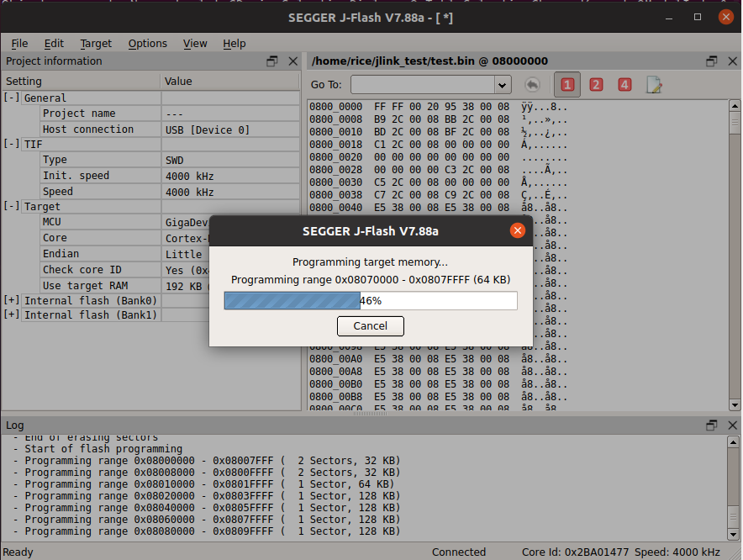The image size is (743, 560).
Task: Click Core Id 0x2BA01477 in status bar
Action: coord(575,552)
